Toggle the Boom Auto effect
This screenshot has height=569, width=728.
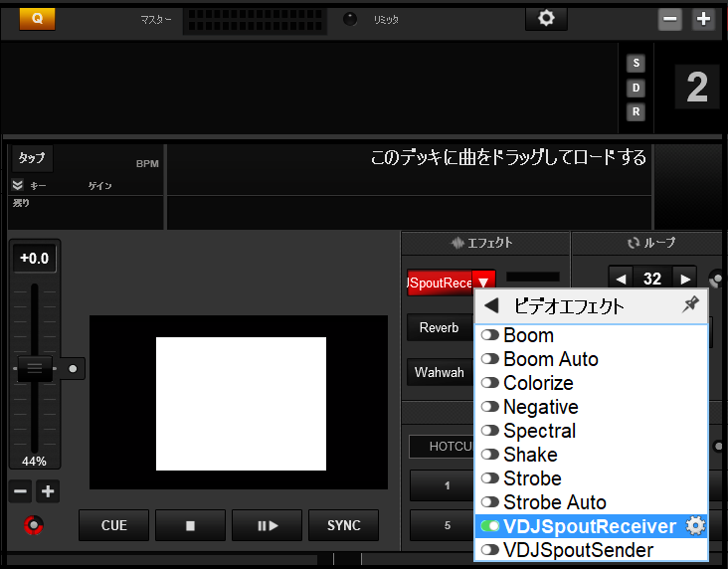point(490,358)
